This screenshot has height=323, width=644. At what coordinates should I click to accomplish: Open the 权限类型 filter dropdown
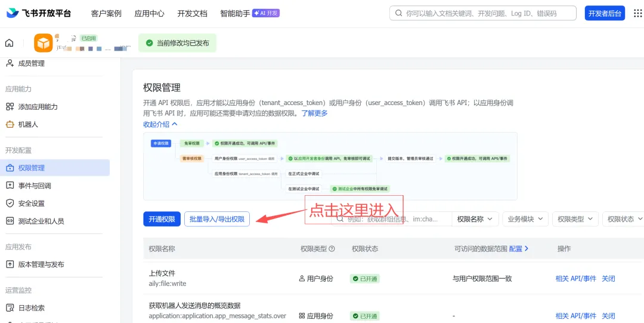[x=575, y=219]
